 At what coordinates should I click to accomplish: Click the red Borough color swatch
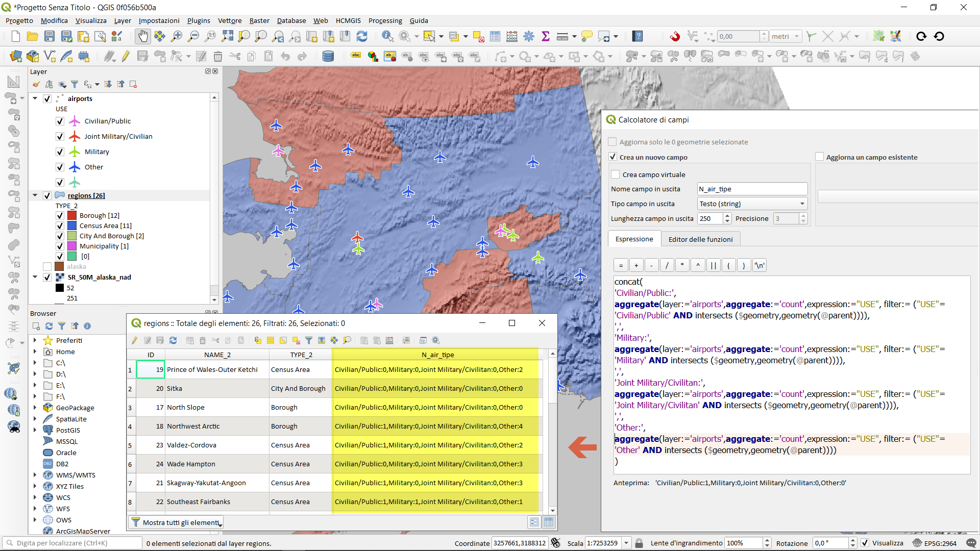pyautogui.click(x=72, y=215)
